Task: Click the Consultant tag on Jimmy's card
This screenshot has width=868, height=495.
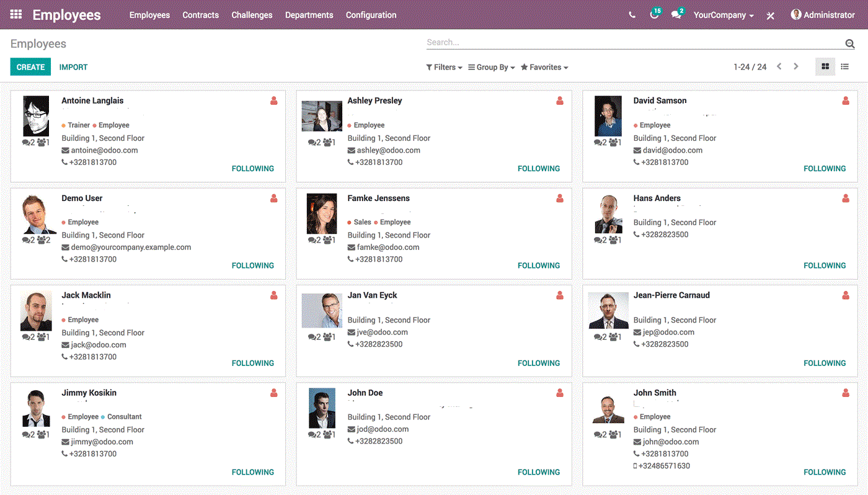Action: (121, 417)
